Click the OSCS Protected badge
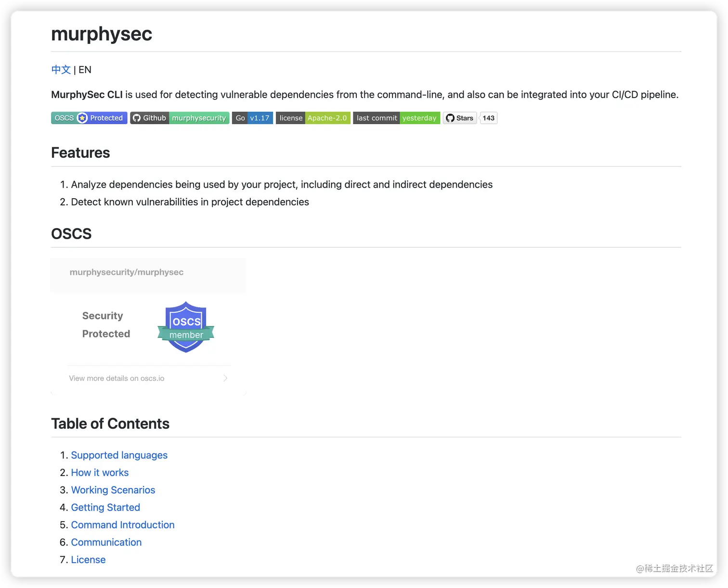 click(89, 118)
